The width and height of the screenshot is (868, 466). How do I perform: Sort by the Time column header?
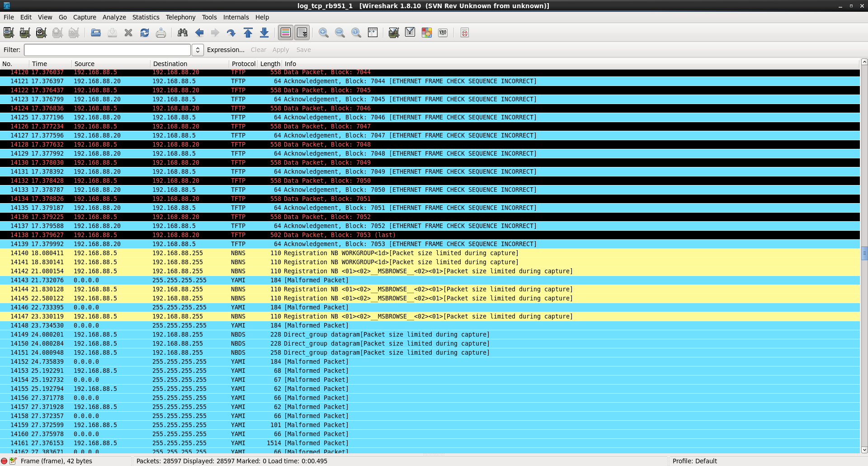pos(50,64)
